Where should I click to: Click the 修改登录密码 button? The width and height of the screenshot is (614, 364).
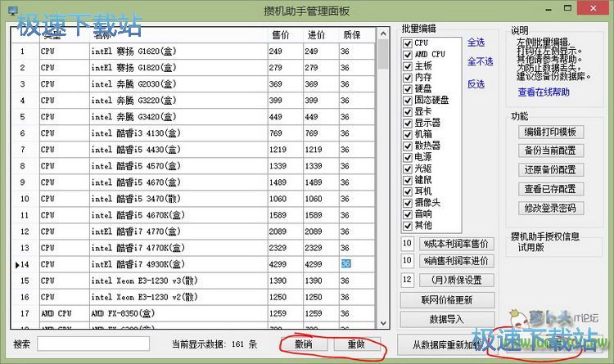[x=551, y=209]
